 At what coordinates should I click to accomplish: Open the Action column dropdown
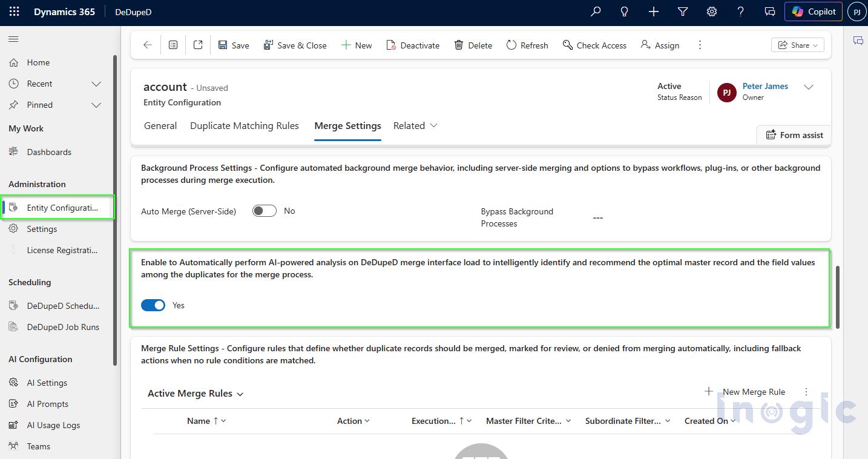tap(353, 421)
